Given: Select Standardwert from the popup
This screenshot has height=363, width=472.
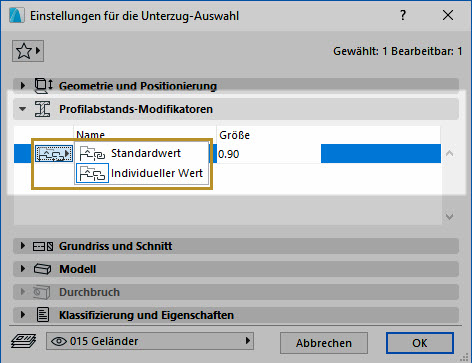Looking at the screenshot, I should 142,153.
